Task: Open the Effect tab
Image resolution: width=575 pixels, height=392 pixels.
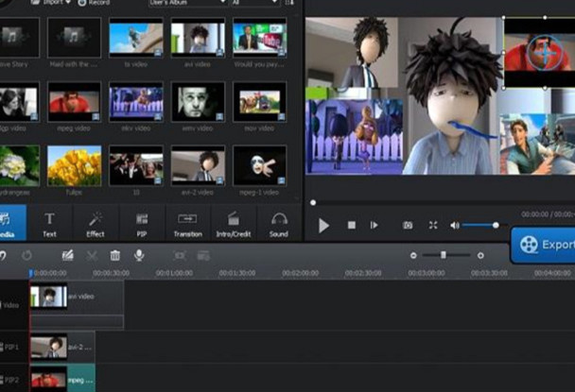Action: click(96, 224)
